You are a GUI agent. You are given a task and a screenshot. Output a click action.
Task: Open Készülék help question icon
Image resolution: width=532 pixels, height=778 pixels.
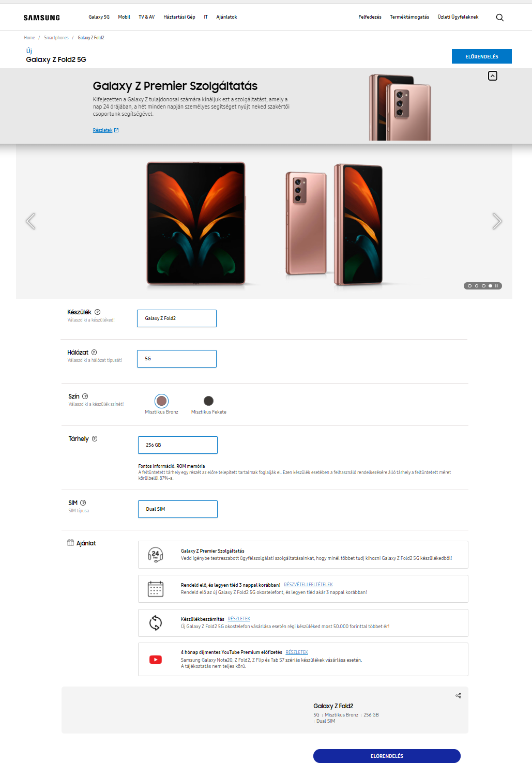(x=98, y=312)
